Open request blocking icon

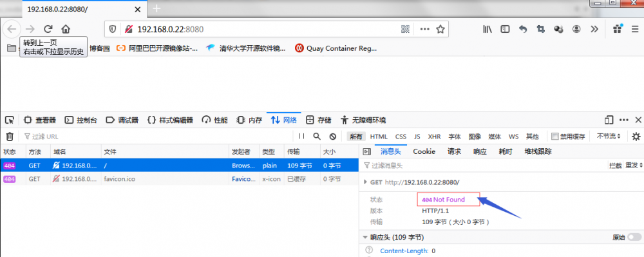click(333, 137)
